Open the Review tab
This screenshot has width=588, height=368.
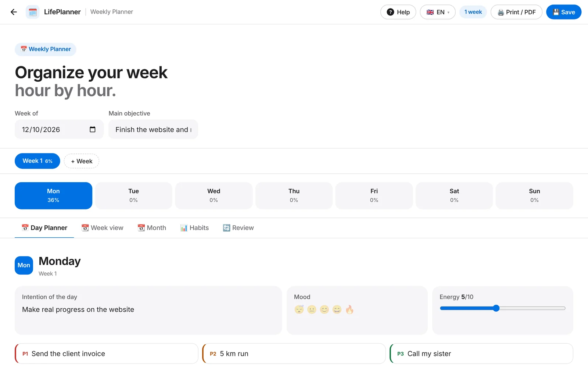[x=238, y=228]
